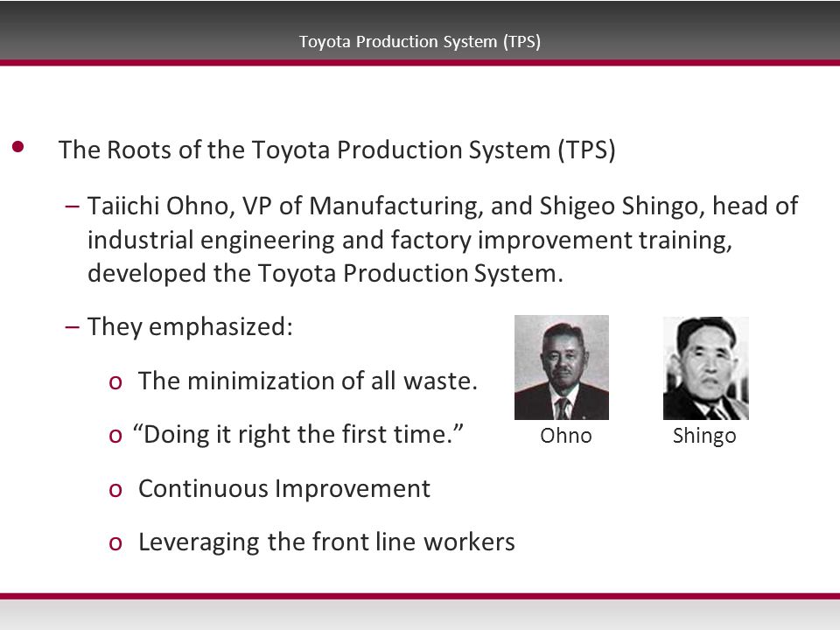Image resolution: width=840 pixels, height=630 pixels.
Task: Click the line beginning 'Taiichi Ohno, VP of Manufacturing'
Action: pos(443,206)
